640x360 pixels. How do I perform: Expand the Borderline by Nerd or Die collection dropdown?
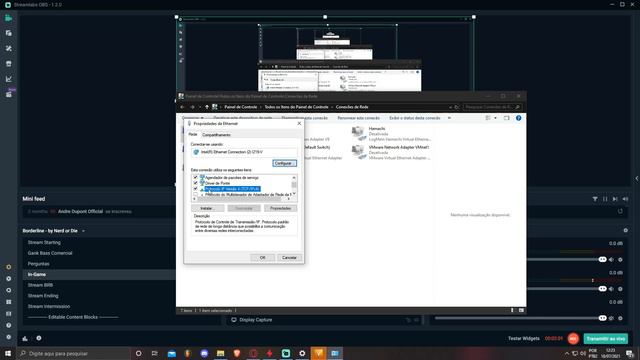coord(83,231)
